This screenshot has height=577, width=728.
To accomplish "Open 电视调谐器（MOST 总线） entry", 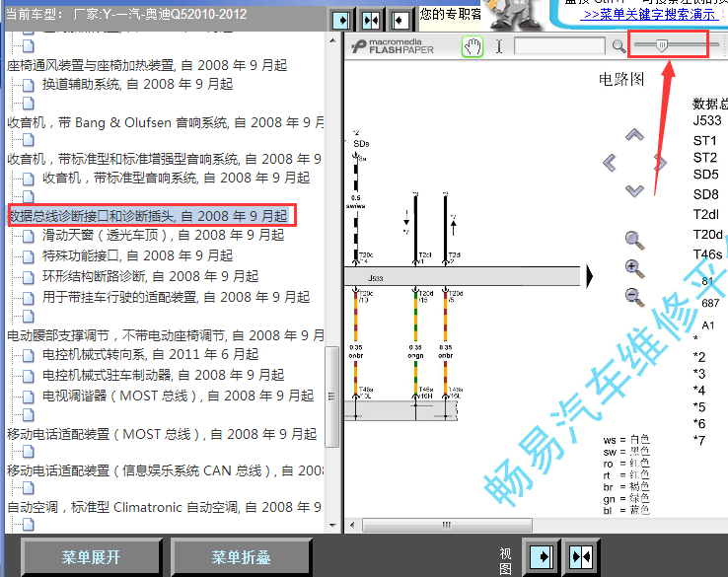I will (x=178, y=396).
